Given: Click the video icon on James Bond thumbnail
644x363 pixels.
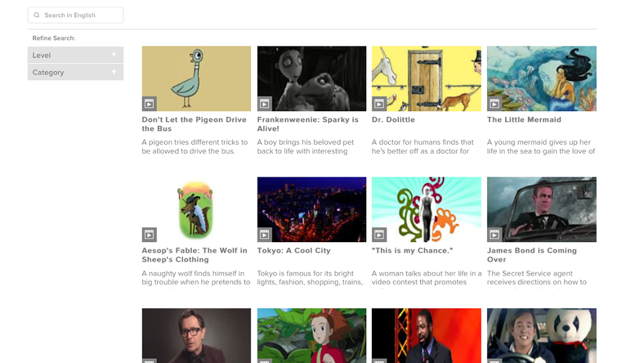Looking at the screenshot, I should (494, 235).
